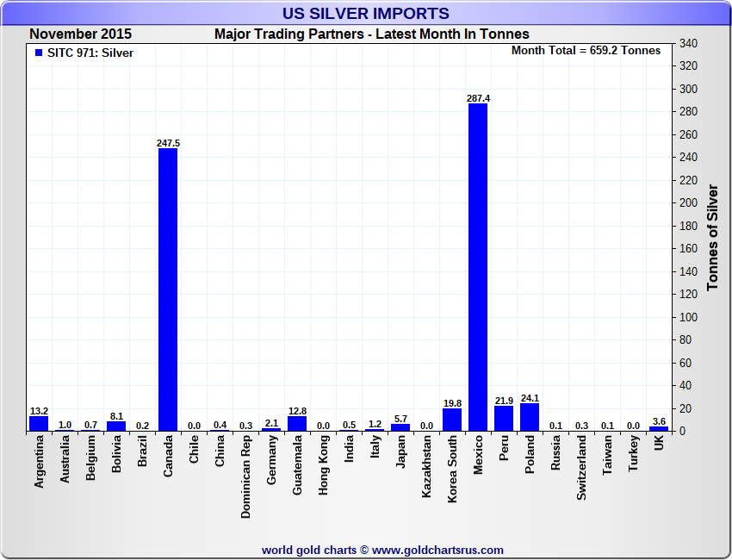Select the Canada bar in the chart
The height and width of the screenshot is (560, 732).
click(168, 289)
